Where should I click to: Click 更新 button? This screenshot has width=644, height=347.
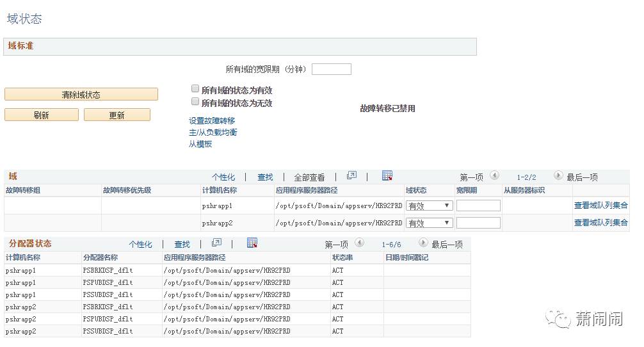click(x=117, y=115)
